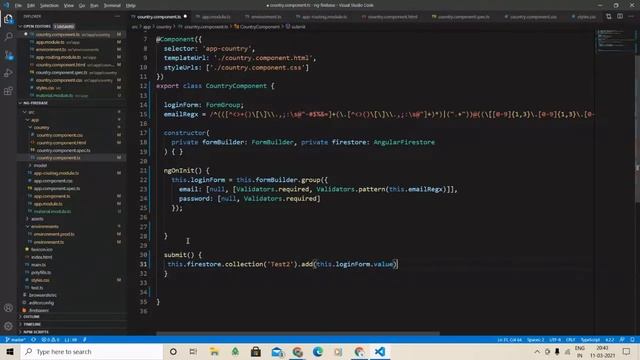Open environment.prod.ts in the file tree
Screen dimensions: 640x360
coord(54,234)
